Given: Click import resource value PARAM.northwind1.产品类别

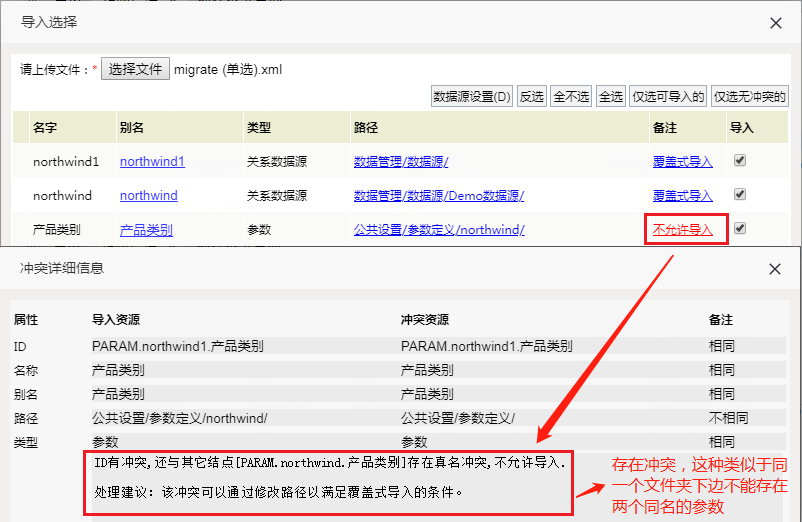Looking at the screenshot, I should (177, 346).
